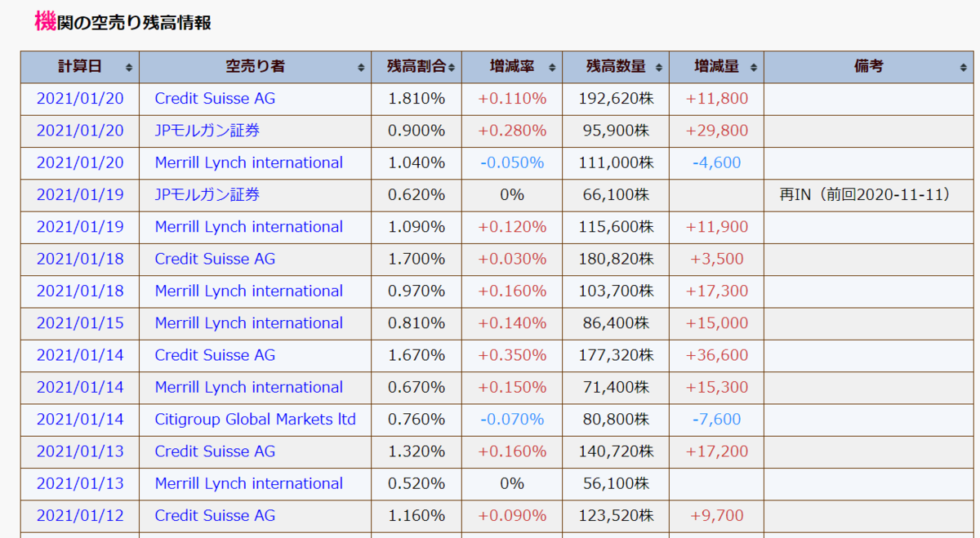Open Credit Suisse AG link with 1.670% ratio
Screen dimensions: 980x538
pos(215,355)
